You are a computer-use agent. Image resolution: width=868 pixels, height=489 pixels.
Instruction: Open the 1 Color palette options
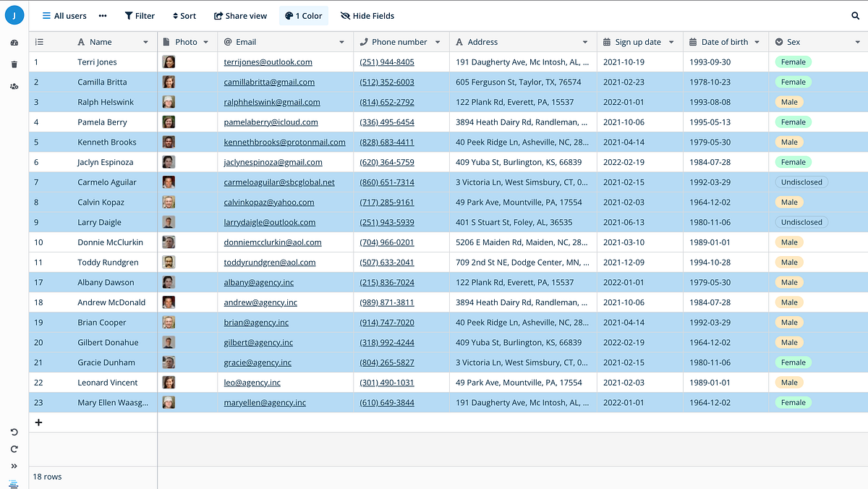[x=303, y=15]
